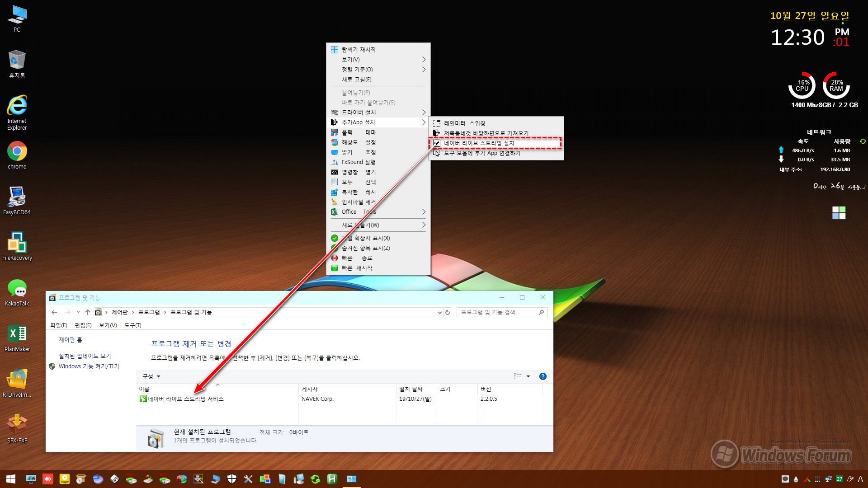The image size is (868, 488).
Task: Select the 네이버 라이브 스트리밍 서비스 program row
Action: coord(341,399)
